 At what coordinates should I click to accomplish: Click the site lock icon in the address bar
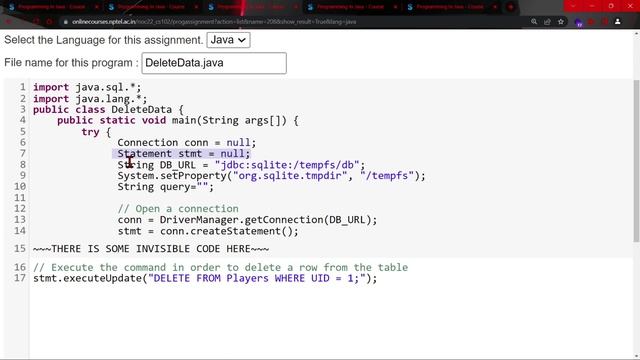pos(65,22)
